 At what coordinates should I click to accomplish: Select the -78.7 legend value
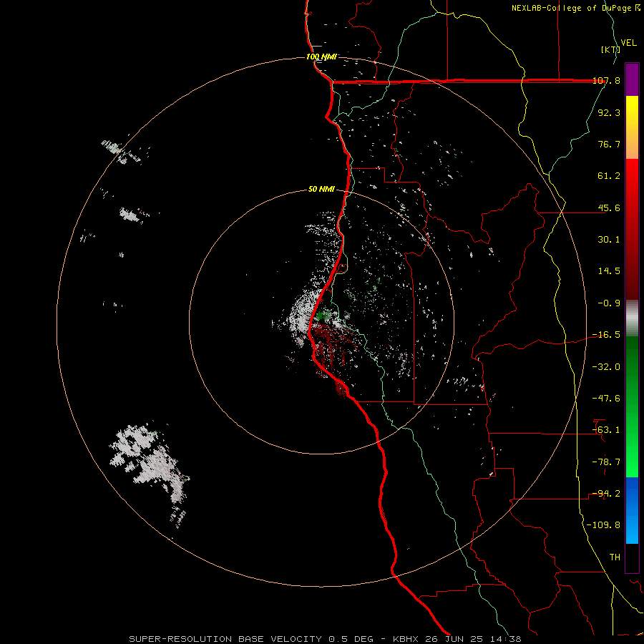[606, 462]
